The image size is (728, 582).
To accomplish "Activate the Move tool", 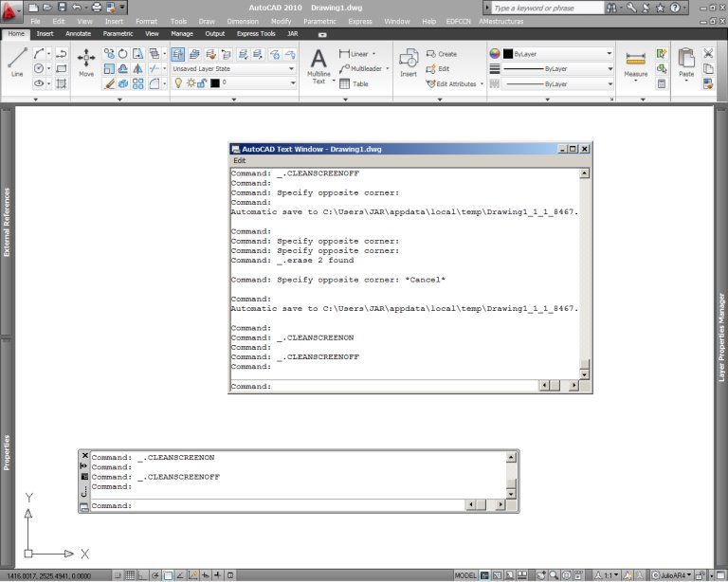I will (x=86, y=63).
